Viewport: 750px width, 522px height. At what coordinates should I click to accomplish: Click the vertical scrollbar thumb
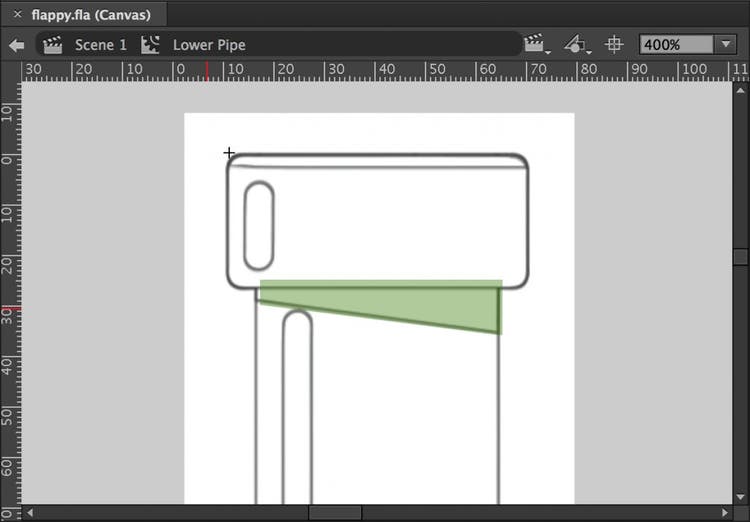coord(740,256)
